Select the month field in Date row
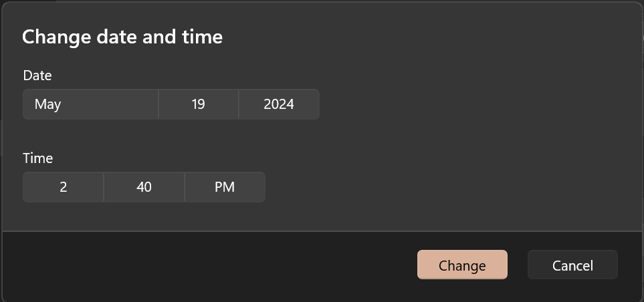This screenshot has width=644, height=302. coord(90,104)
